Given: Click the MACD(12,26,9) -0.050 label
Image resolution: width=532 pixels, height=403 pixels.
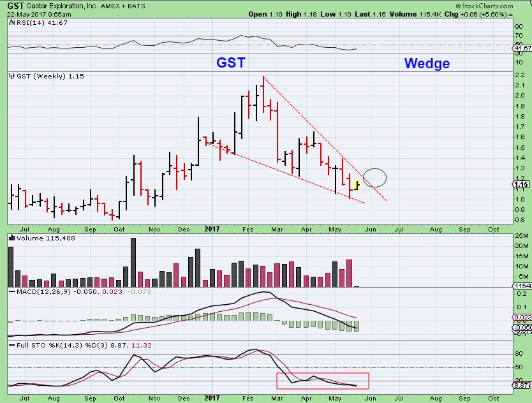Looking at the screenshot, I should coord(57,292).
